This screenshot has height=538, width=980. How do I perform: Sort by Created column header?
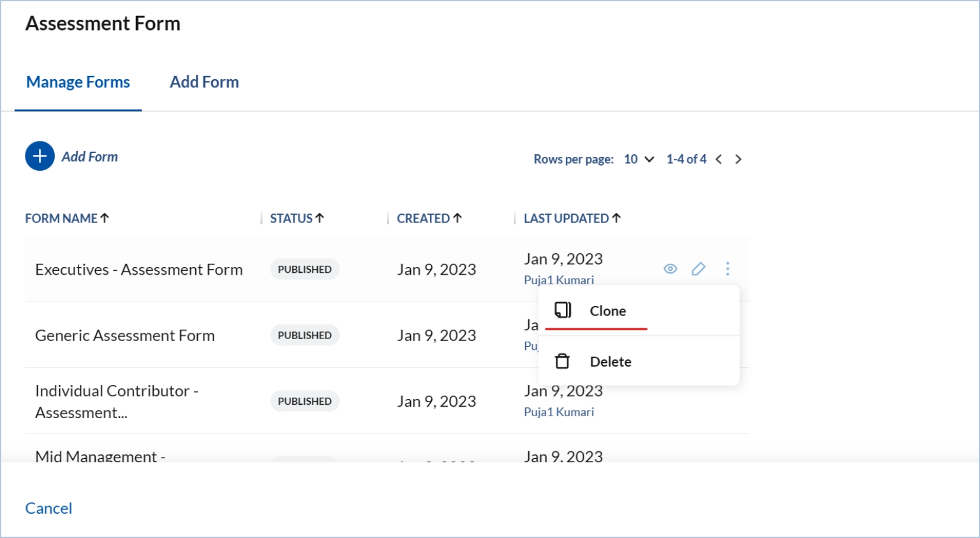(429, 219)
